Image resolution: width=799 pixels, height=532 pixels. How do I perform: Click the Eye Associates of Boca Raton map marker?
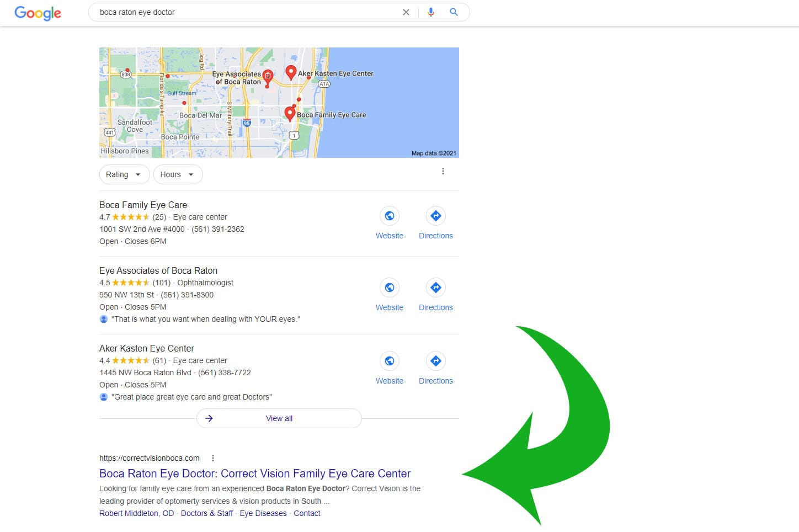click(268, 76)
